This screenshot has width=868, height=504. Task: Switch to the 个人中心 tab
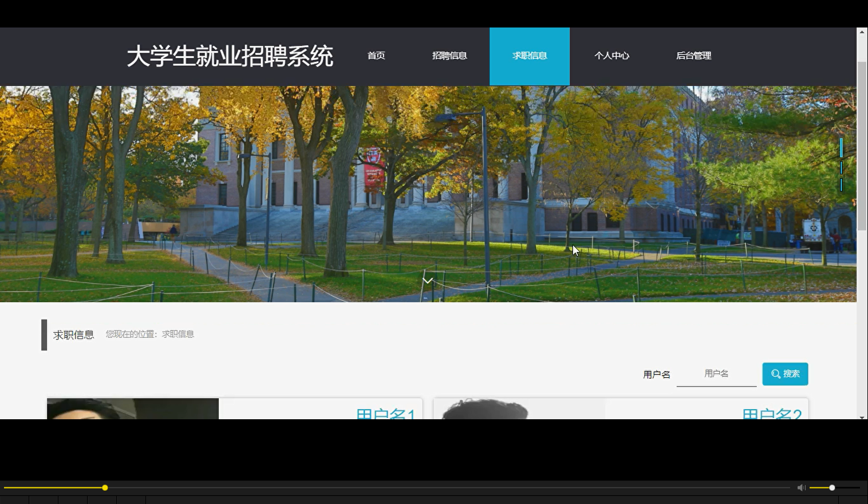point(612,56)
